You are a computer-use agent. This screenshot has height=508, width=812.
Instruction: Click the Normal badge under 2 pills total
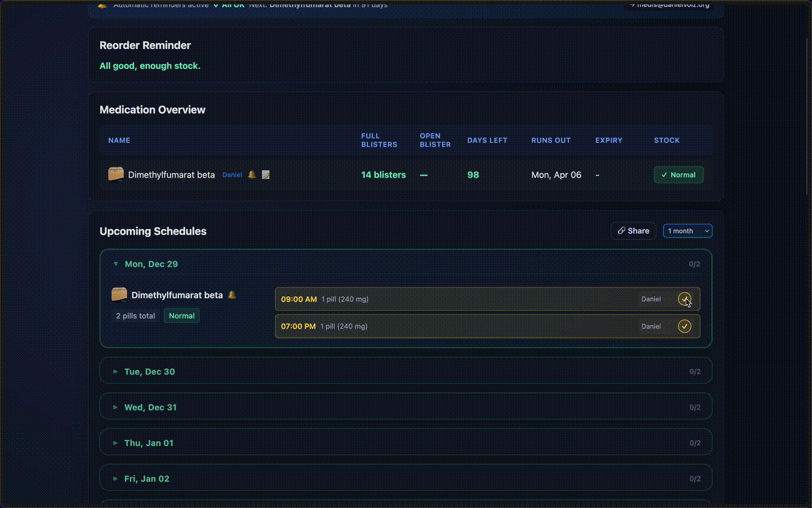click(181, 316)
